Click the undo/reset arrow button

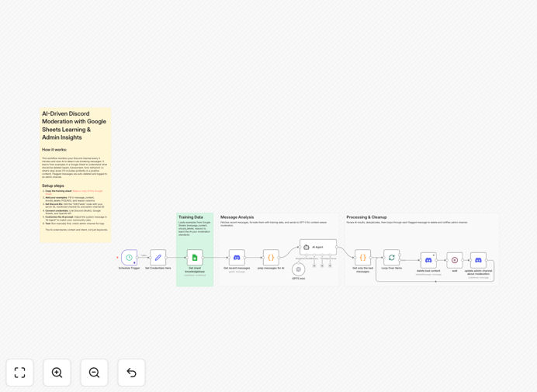(x=131, y=373)
